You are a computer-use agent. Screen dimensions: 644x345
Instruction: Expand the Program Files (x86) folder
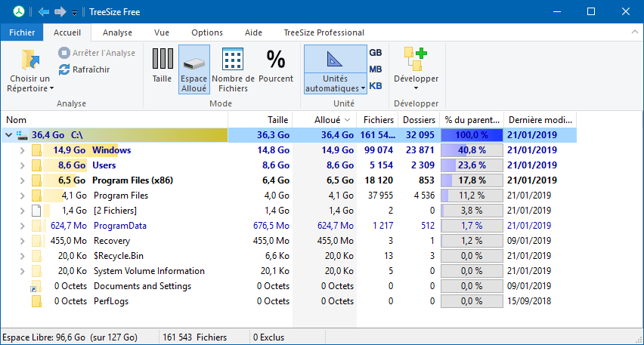[x=22, y=180]
